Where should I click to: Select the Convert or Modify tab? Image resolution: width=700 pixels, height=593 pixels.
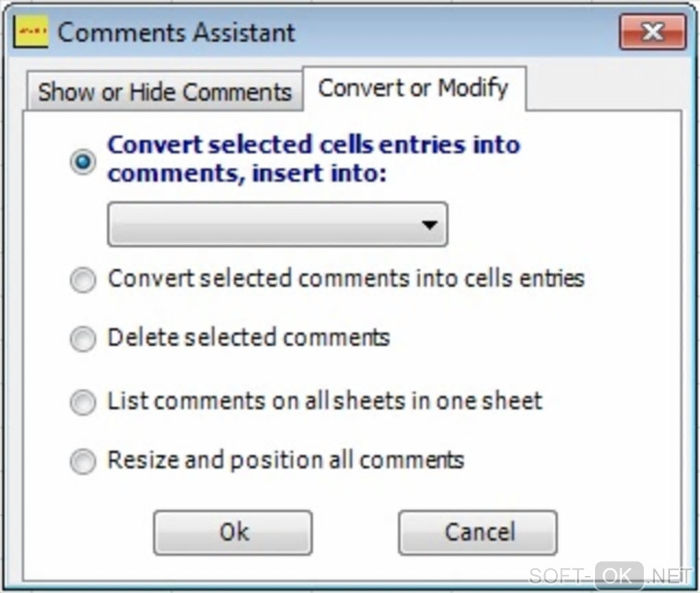pyautogui.click(x=413, y=88)
